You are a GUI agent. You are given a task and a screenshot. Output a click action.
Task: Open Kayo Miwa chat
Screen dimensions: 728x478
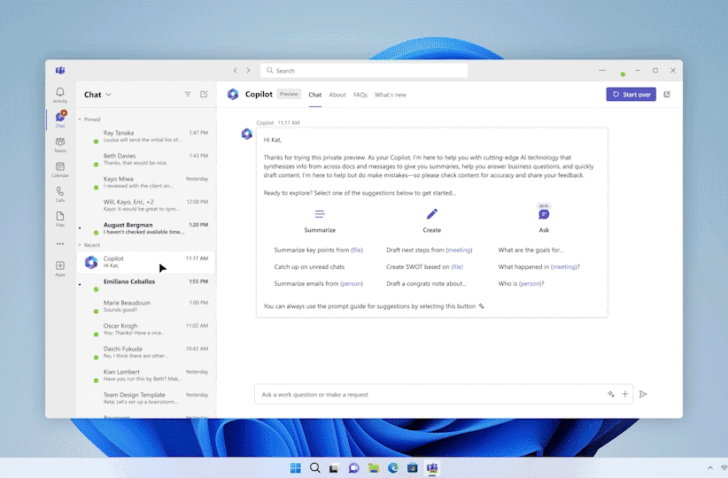[x=146, y=182]
